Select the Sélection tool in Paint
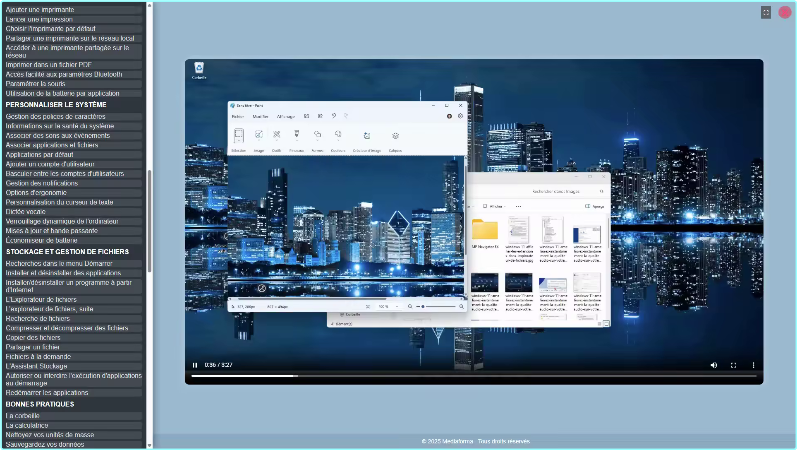Image resolution: width=797 pixels, height=450 pixels. tap(238, 139)
